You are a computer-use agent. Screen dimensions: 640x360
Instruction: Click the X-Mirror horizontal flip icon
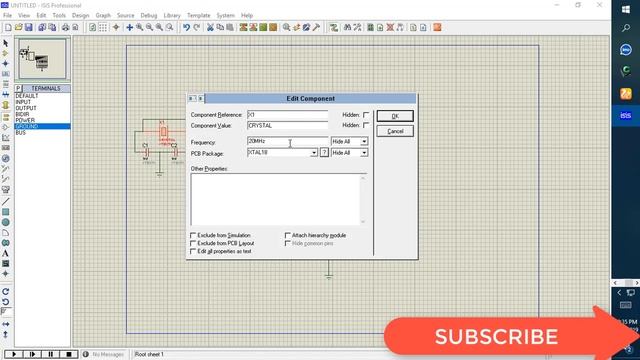5,324
